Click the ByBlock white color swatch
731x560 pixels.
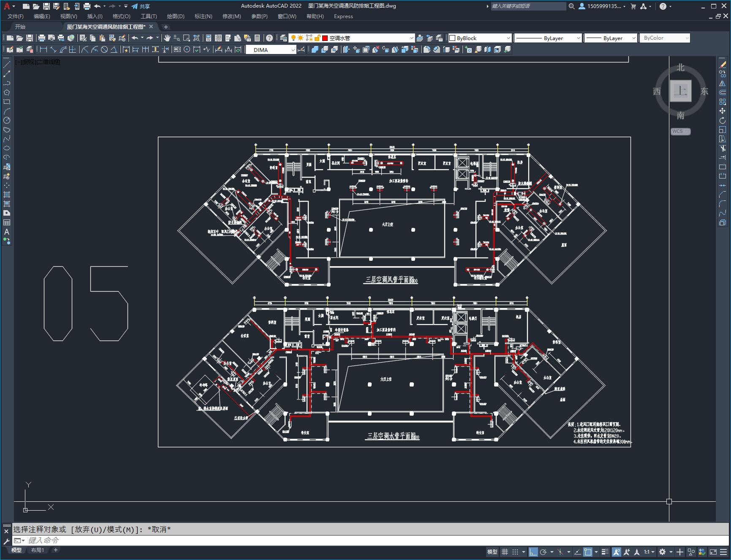pyautogui.click(x=452, y=38)
